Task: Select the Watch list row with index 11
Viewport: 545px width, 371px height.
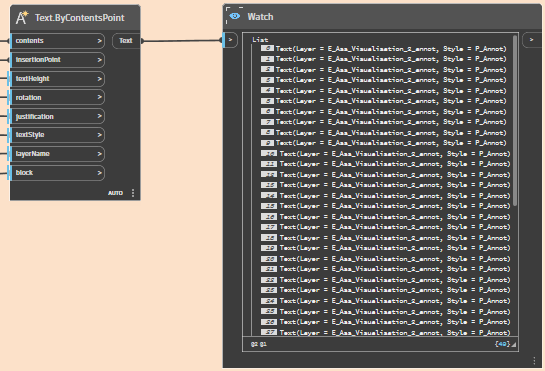Action: (385, 164)
